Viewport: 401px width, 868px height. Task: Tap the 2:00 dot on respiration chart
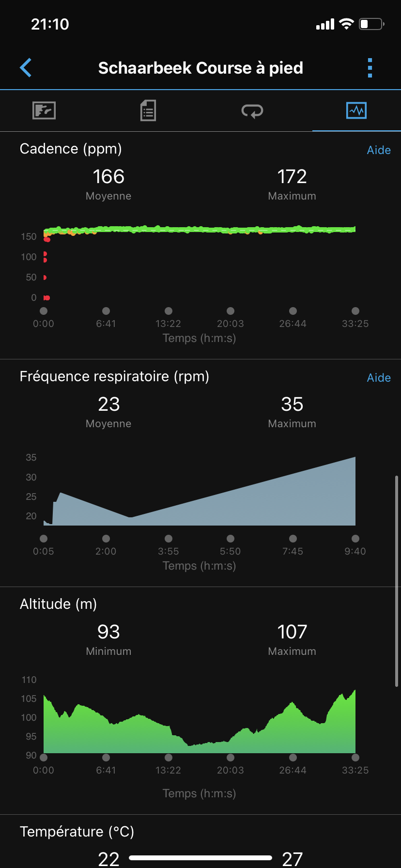pyautogui.click(x=106, y=539)
